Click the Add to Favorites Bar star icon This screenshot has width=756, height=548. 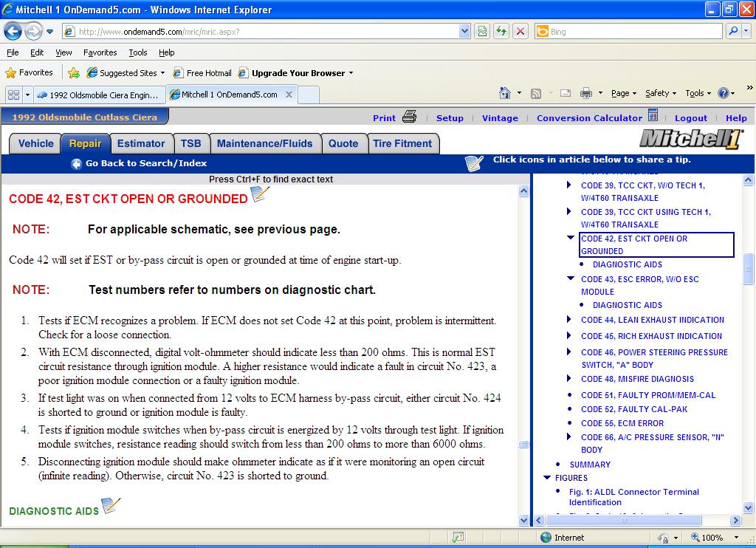click(x=74, y=73)
